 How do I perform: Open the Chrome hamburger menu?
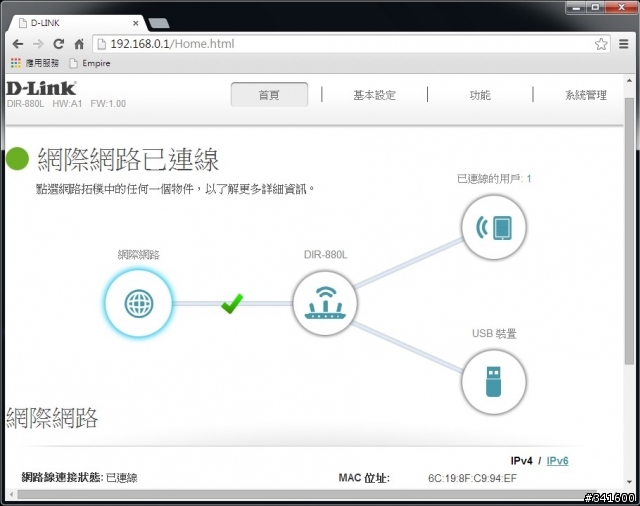(x=624, y=44)
